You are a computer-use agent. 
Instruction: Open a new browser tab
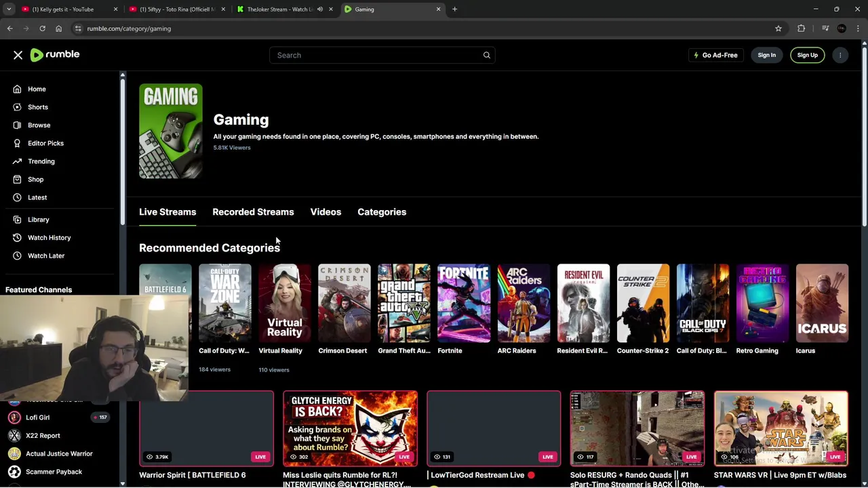click(455, 9)
